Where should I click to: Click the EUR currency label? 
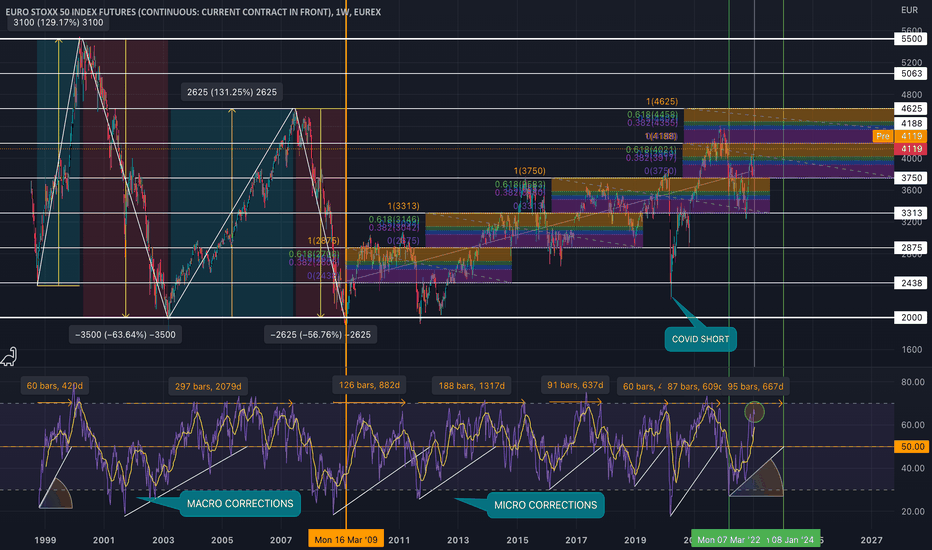909,10
